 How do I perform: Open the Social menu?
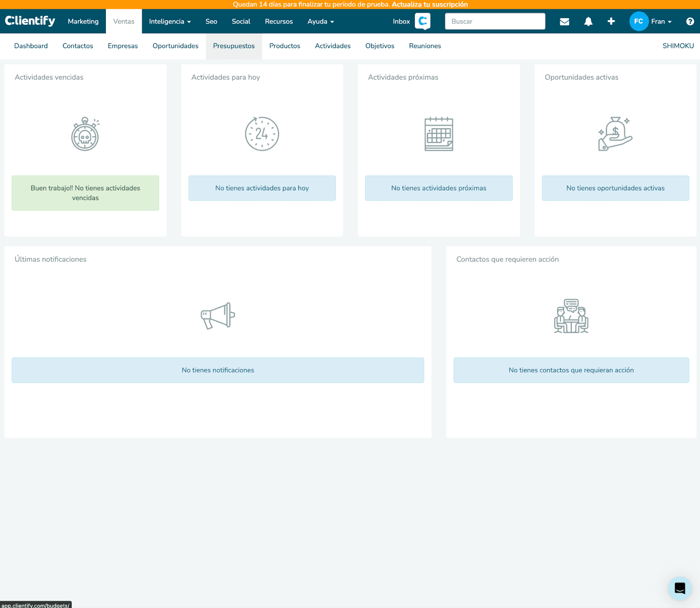(241, 21)
